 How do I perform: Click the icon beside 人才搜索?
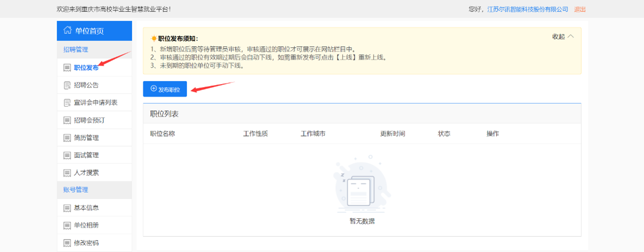(x=67, y=173)
